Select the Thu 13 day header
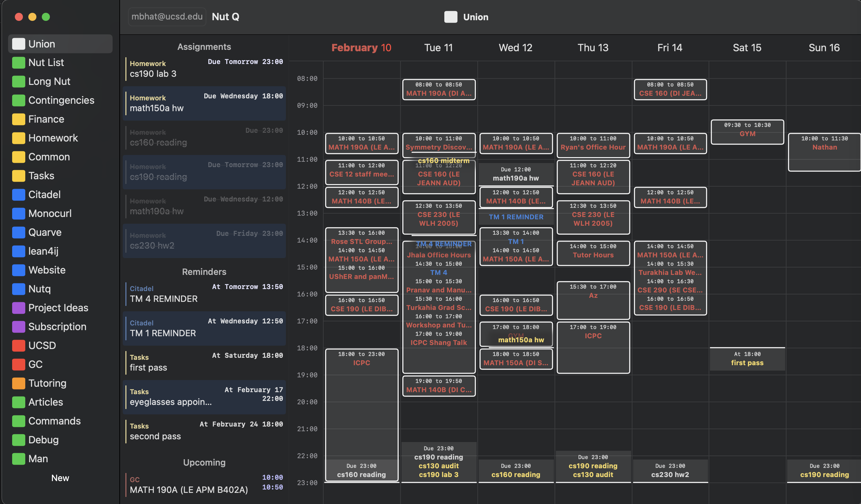The height and width of the screenshot is (504, 861). coord(593,48)
